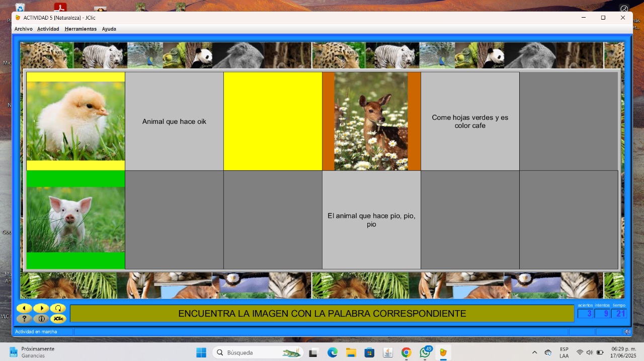Click the 'Animal que hace oik' card
The height and width of the screenshot is (361, 644).
pos(174,121)
